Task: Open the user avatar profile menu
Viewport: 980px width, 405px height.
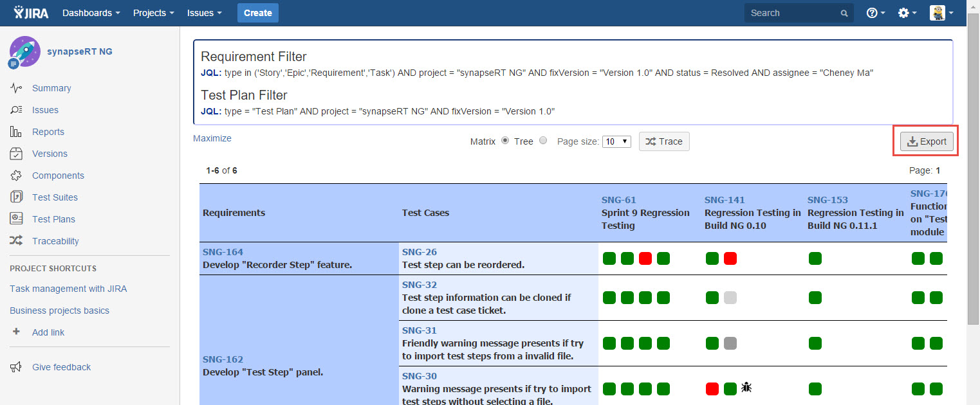Action: pyautogui.click(x=941, y=13)
